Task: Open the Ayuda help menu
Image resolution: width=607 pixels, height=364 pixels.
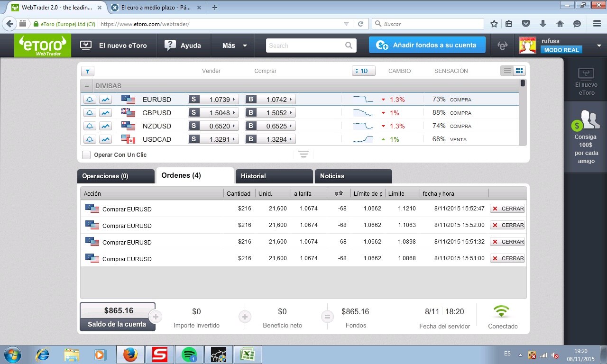Action: (x=183, y=45)
